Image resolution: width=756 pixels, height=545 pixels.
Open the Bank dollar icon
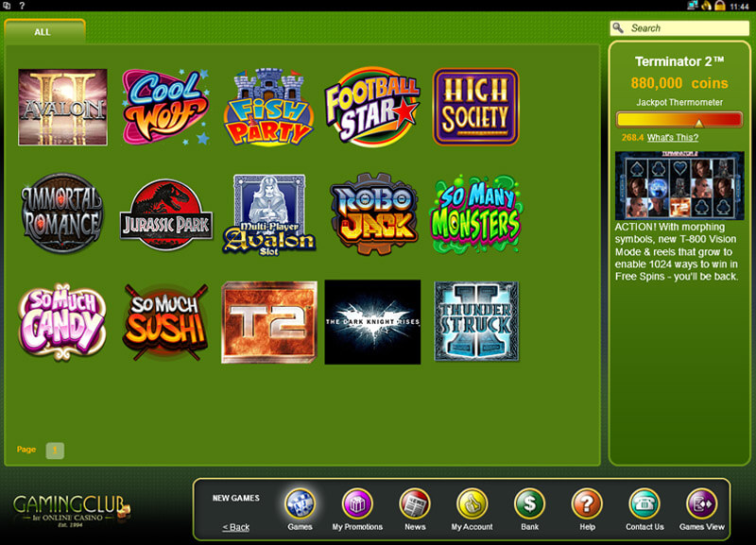point(529,504)
